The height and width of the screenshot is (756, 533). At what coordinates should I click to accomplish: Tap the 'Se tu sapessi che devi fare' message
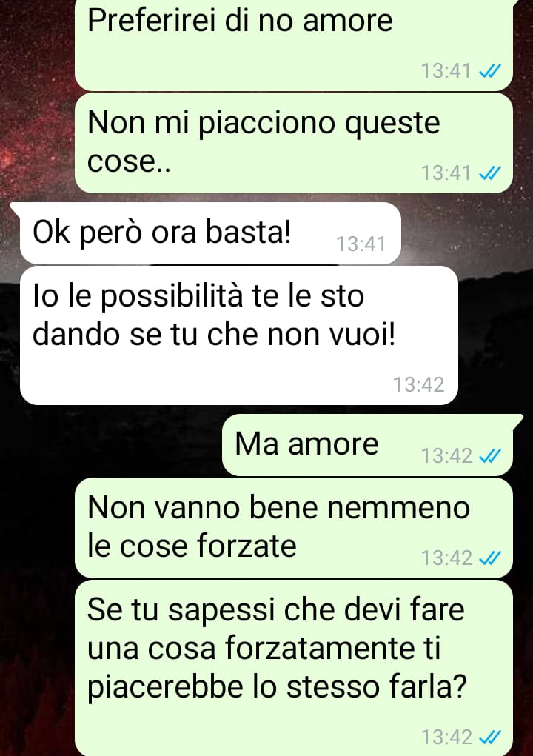tap(293, 668)
